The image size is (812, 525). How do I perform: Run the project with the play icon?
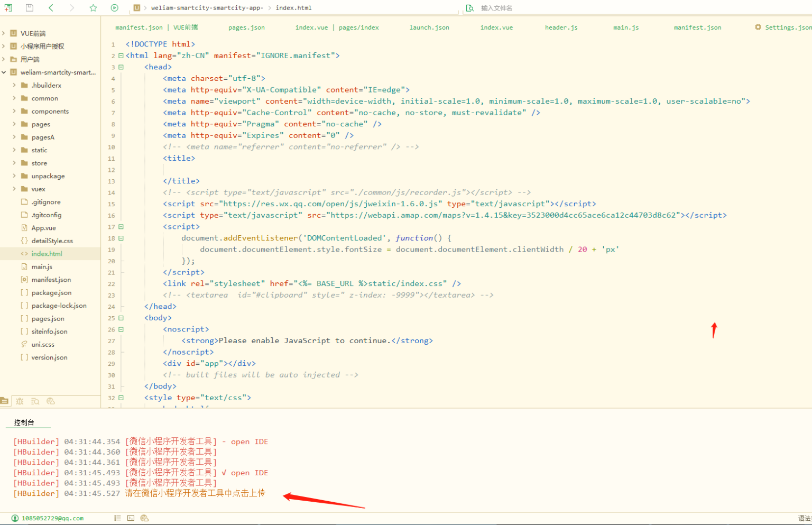pyautogui.click(x=115, y=8)
